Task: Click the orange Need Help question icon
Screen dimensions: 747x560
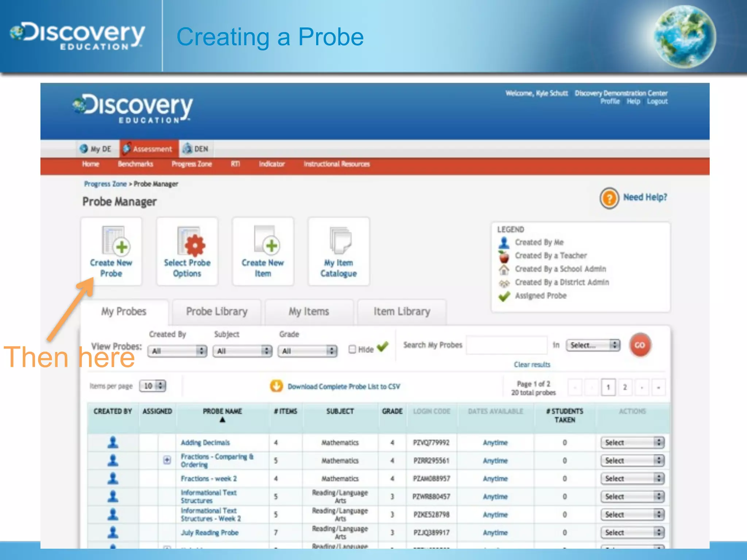Action: [609, 198]
